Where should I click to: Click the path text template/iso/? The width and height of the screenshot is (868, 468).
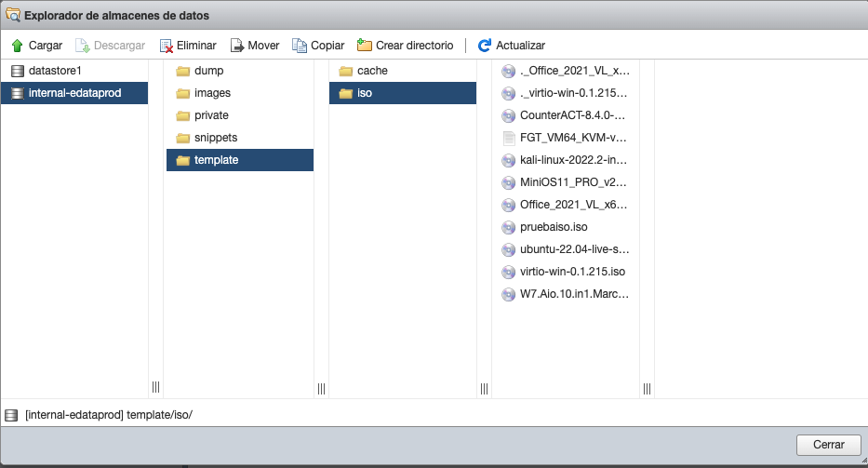coord(159,415)
